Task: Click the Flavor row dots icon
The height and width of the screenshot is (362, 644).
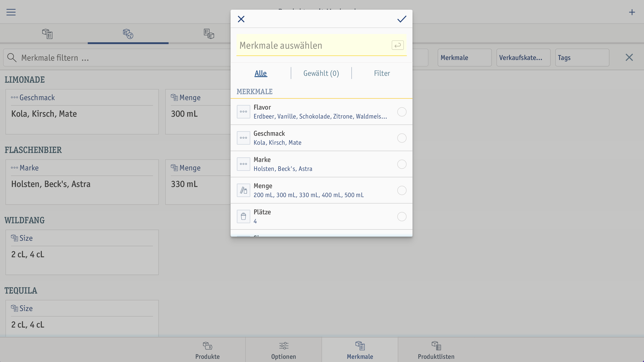Action: [243, 112]
